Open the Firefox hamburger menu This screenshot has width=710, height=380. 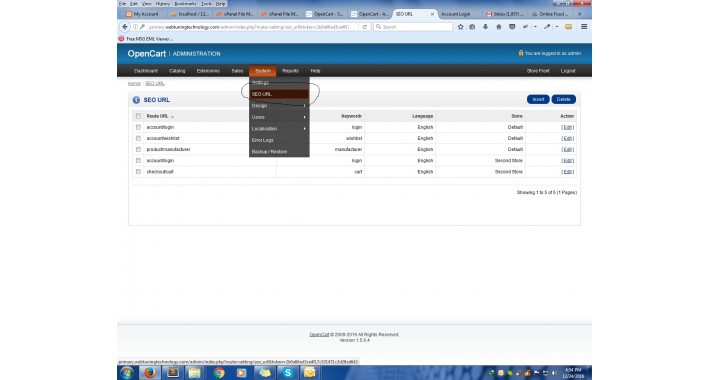[x=584, y=27]
